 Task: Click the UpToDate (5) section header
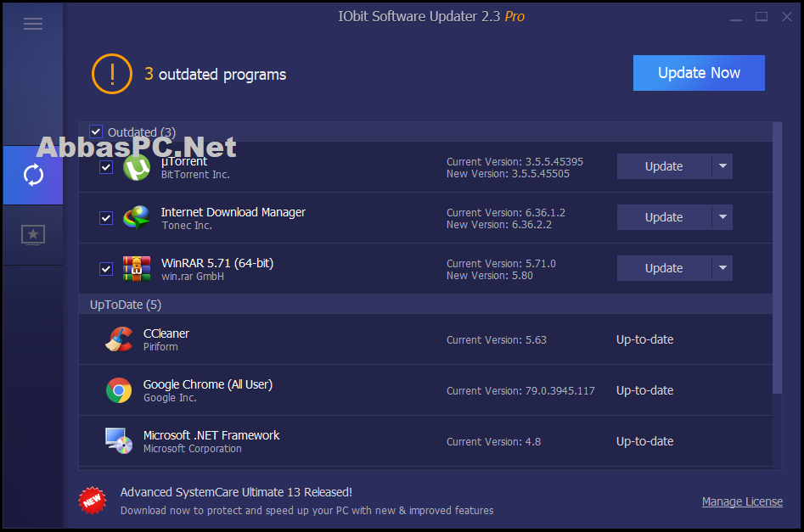tap(425, 305)
